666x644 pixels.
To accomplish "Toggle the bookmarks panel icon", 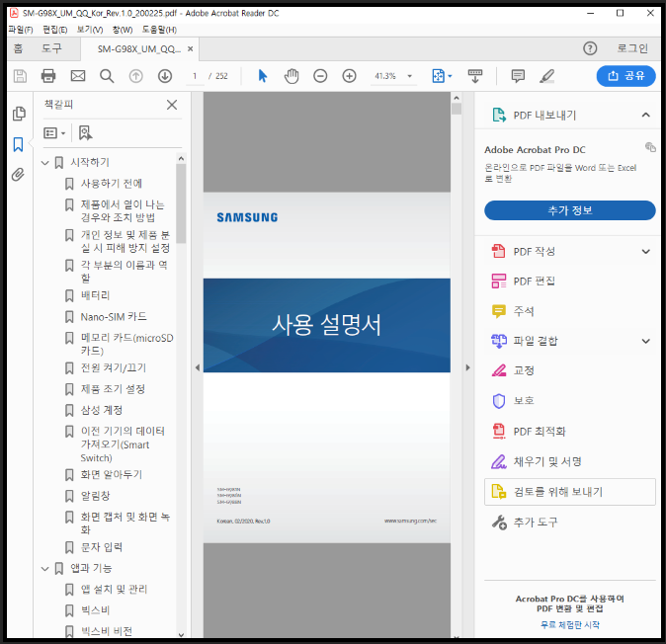I will 18,144.
